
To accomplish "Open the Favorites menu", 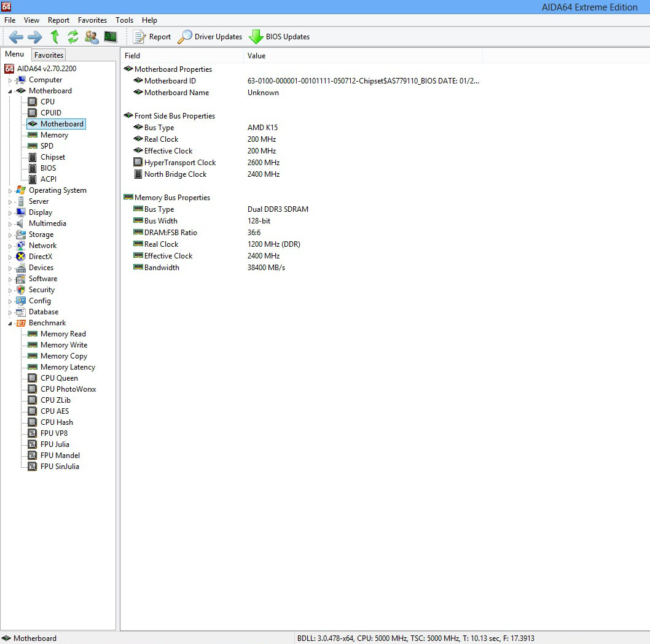I will 92,20.
